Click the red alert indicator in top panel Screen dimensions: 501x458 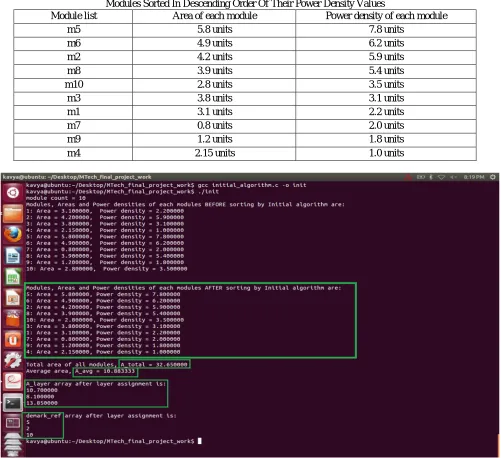(x=408, y=177)
